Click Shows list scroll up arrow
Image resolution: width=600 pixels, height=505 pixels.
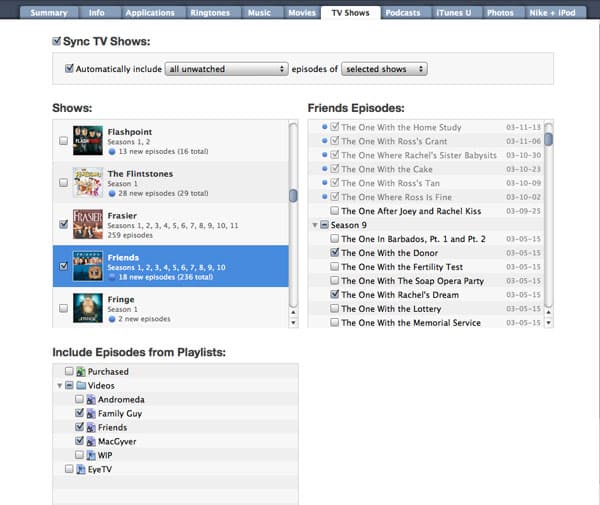293,313
